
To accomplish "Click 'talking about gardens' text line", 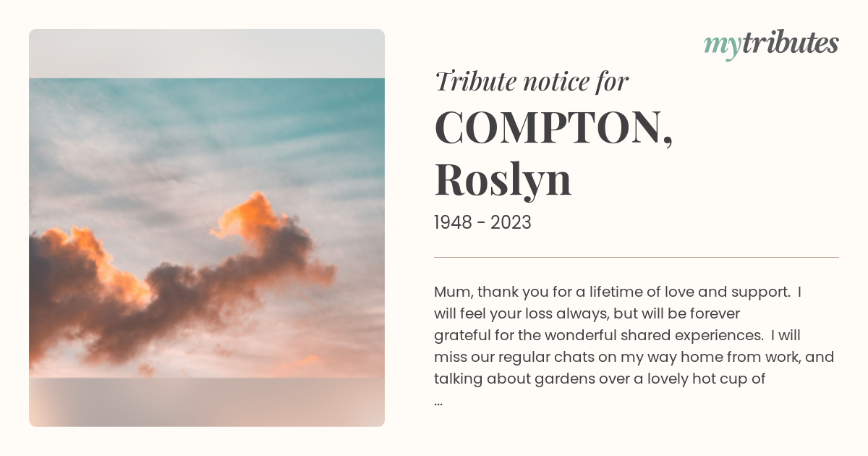I will [600, 379].
